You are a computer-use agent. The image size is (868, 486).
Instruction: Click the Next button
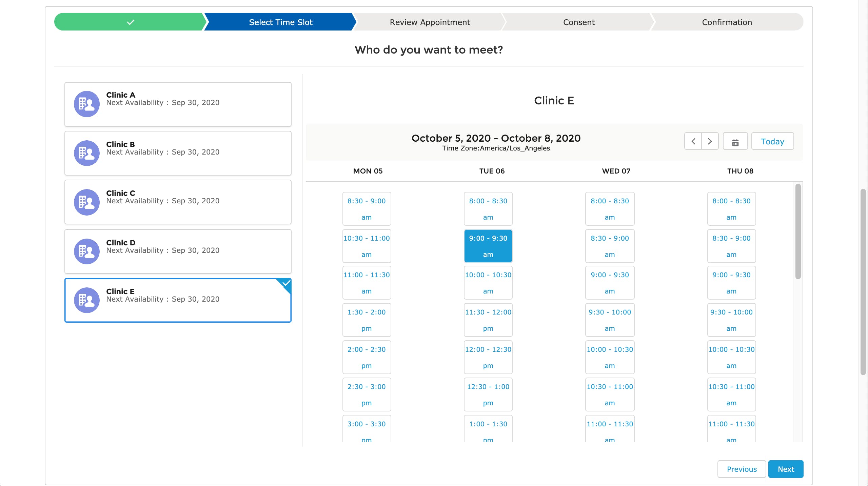coord(786,469)
